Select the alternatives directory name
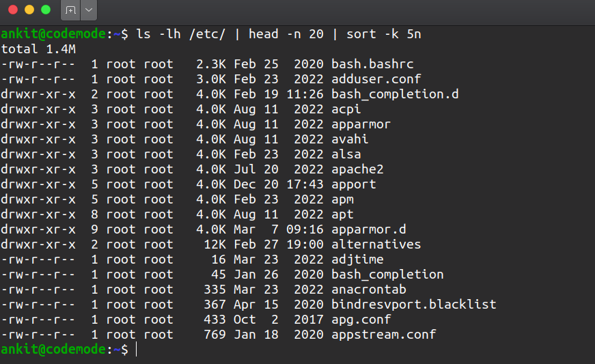Viewport: 595px width, 364px height. pos(376,244)
